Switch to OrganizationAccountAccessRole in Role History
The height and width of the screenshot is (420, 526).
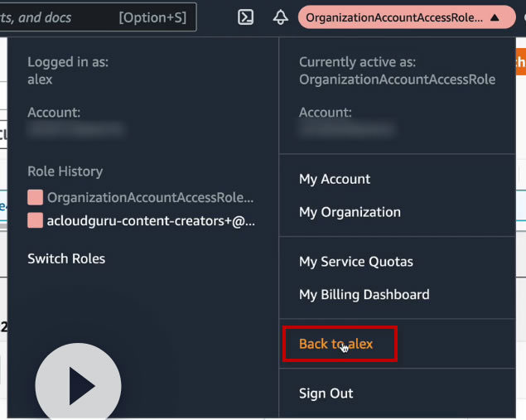click(150, 198)
